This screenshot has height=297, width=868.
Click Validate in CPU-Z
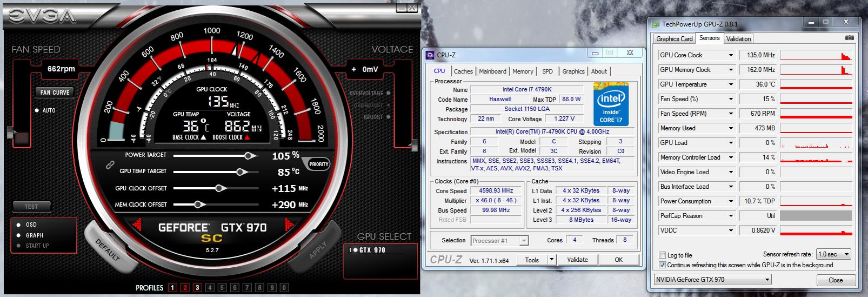click(x=577, y=260)
